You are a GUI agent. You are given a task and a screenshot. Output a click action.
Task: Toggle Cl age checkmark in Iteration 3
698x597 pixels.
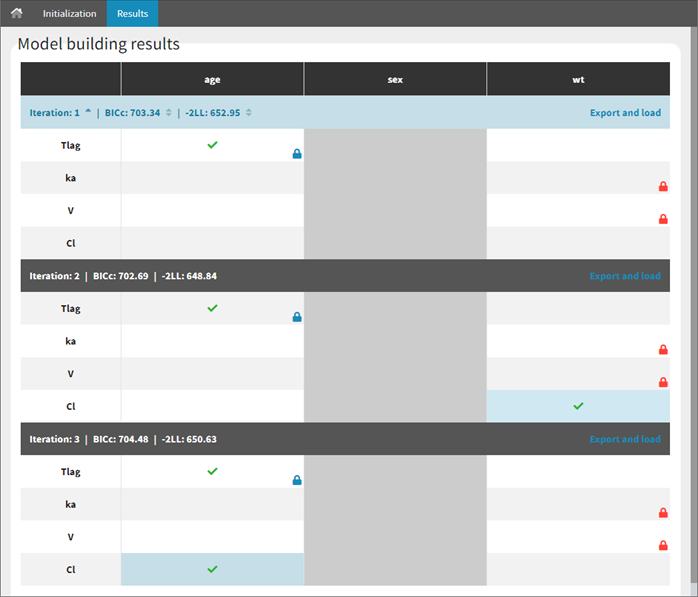tap(212, 569)
